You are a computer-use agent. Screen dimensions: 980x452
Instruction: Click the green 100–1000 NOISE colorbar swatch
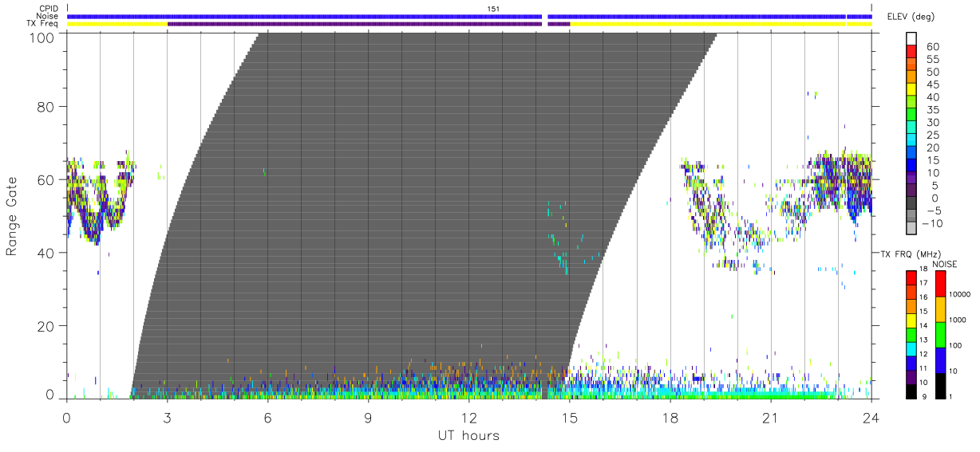(940, 334)
